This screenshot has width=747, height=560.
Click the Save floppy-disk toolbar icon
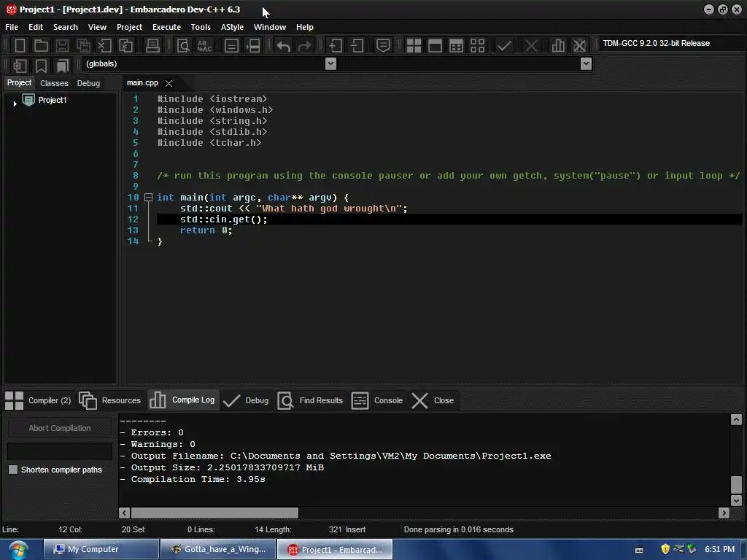point(62,46)
